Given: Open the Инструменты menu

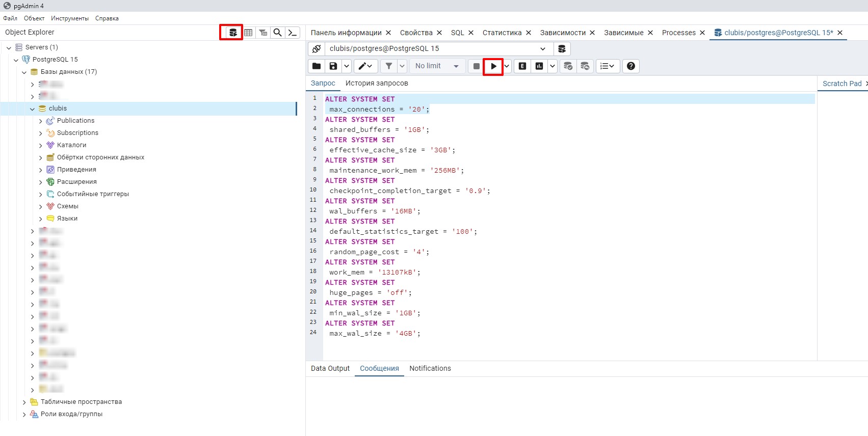Looking at the screenshot, I should click(x=70, y=18).
